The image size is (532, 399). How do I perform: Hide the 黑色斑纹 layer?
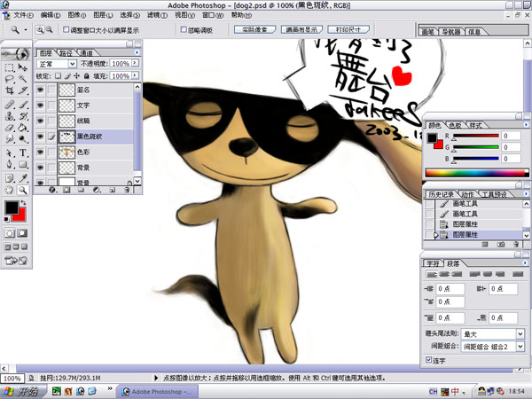[41, 137]
